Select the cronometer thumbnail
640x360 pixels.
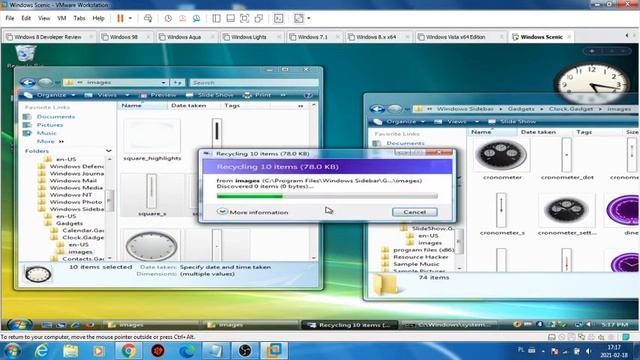[502, 159]
